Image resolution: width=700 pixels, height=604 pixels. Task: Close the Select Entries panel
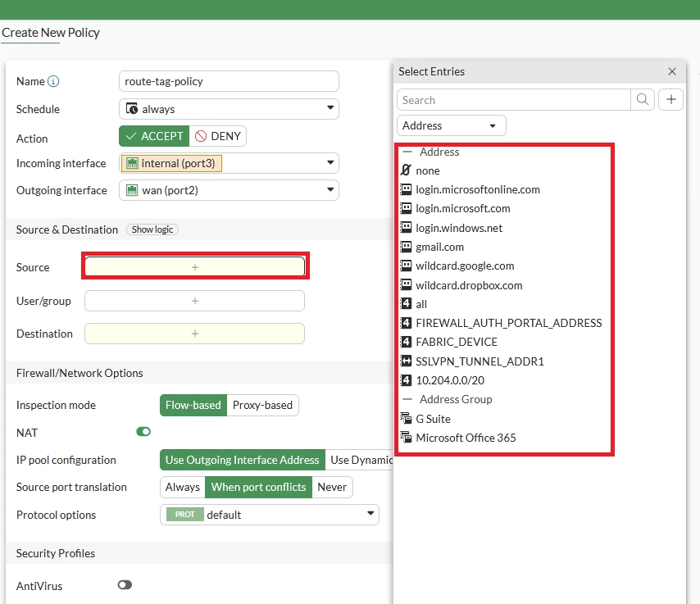(x=672, y=71)
